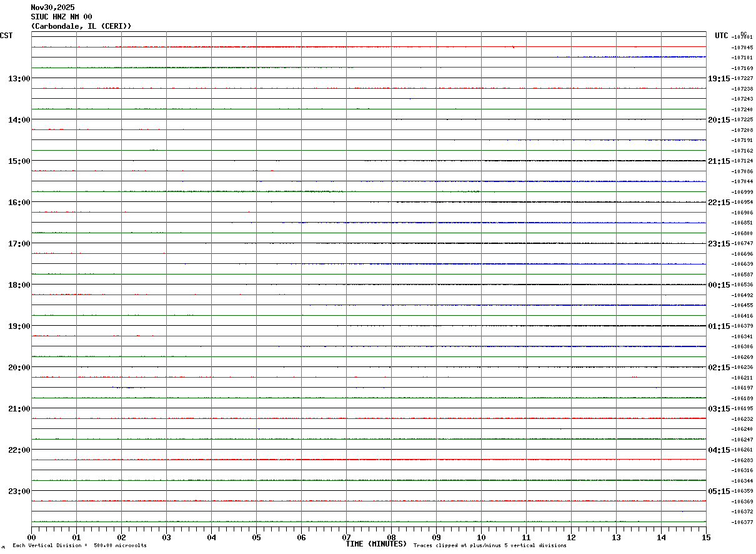Screen dimensions: 756x554
Task: Click the Nov30,2025 date heading
Action: point(52,8)
